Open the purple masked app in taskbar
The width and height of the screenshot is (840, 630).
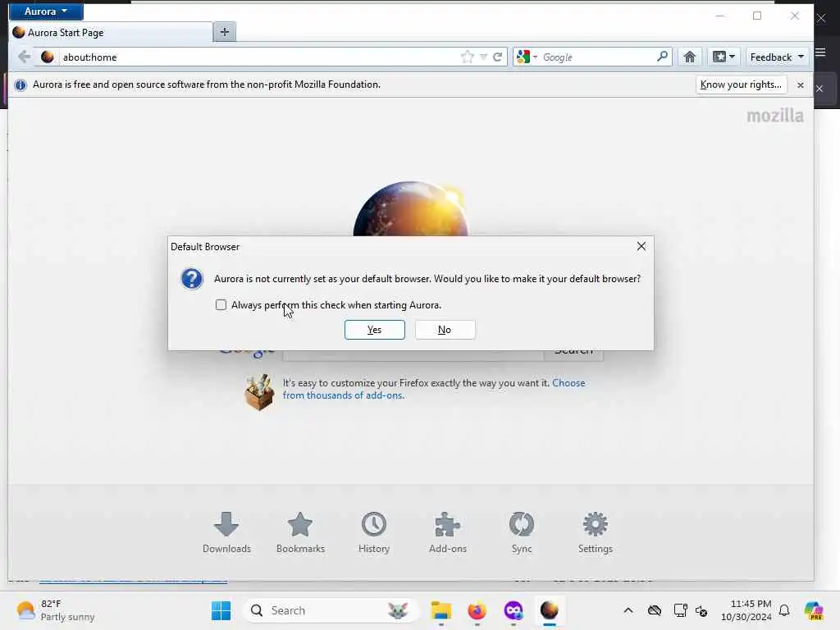[x=514, y=610]
